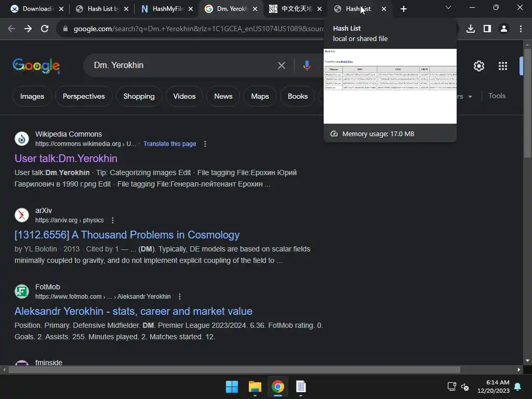532x399 pixels.
Task: Open more options for arXiv result
Action: (113, 220)
